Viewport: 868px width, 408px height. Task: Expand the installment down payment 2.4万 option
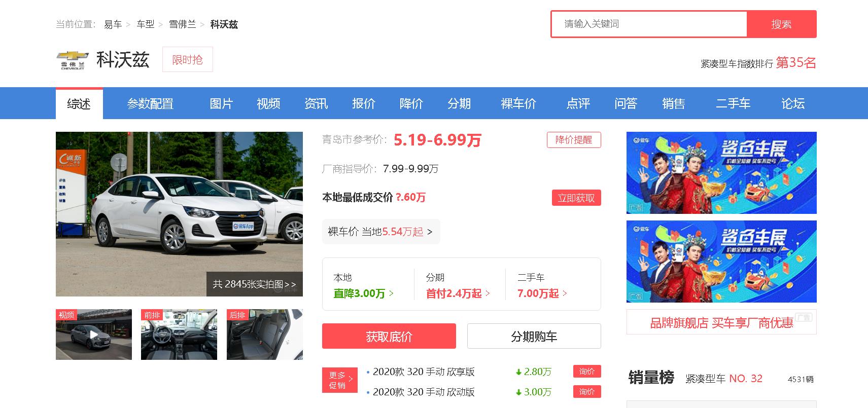pyautogui.click(x=458, y=293)
